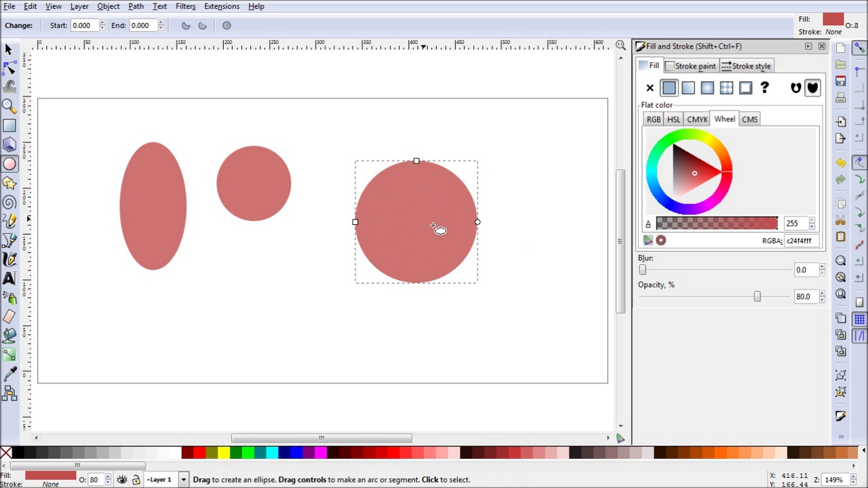Image resolution: width=868 pixels, height=488 pixels.
Task: Switch to RGB color mode
Action: click(x=654, y=119)
